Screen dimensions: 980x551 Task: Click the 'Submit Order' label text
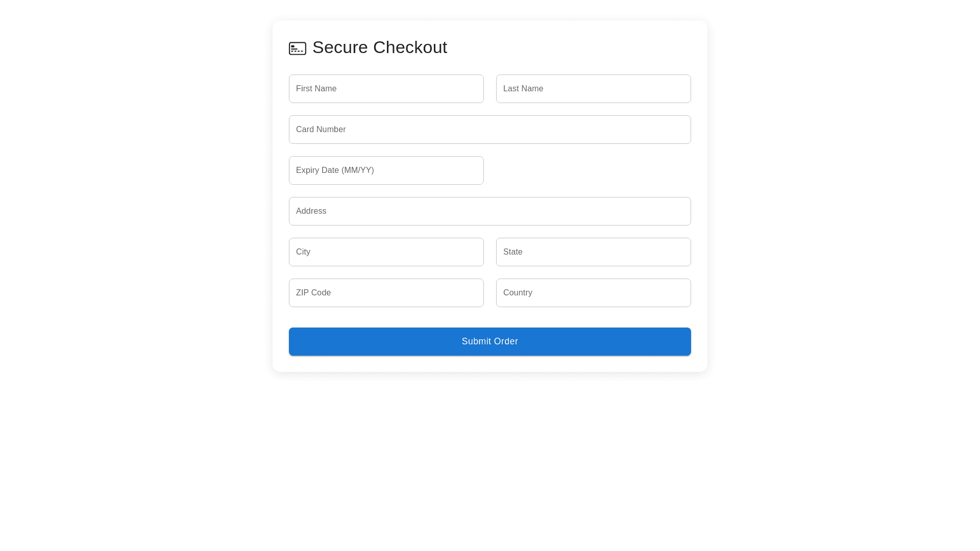[489, 341]
